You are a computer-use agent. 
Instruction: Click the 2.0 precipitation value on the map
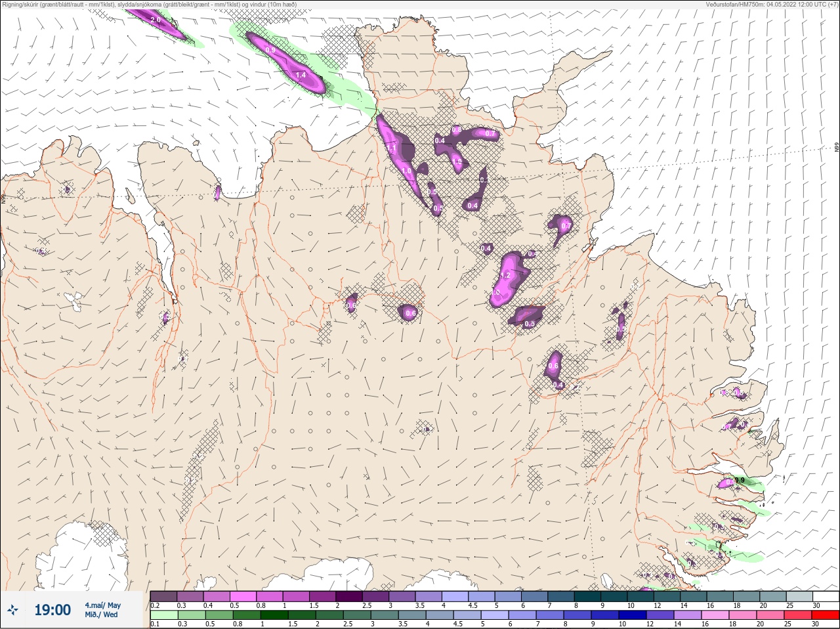pos(156,20)
